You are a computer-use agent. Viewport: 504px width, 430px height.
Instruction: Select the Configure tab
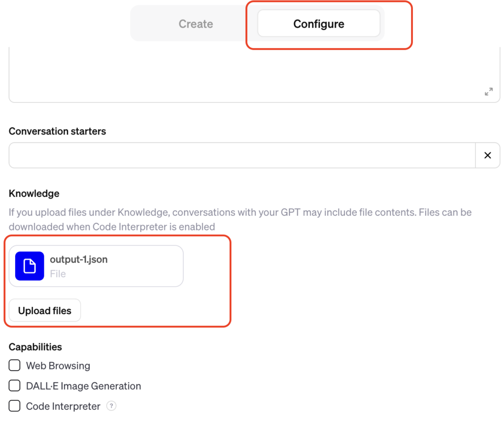pos(318,24)
